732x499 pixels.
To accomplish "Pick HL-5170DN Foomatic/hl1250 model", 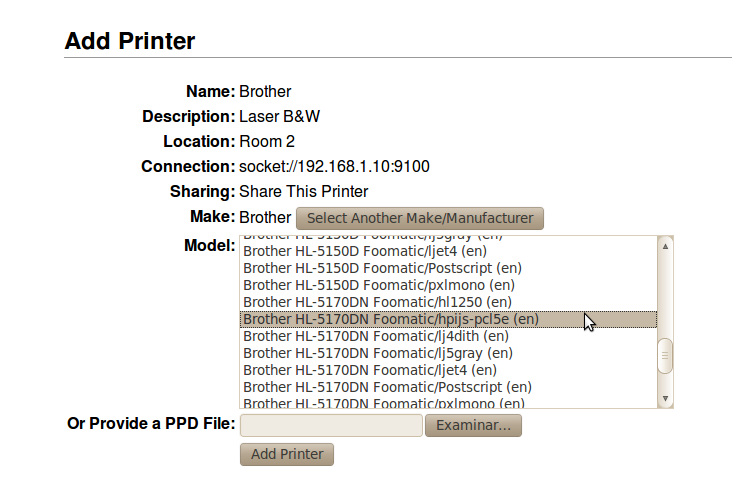I will pos(377,302).
